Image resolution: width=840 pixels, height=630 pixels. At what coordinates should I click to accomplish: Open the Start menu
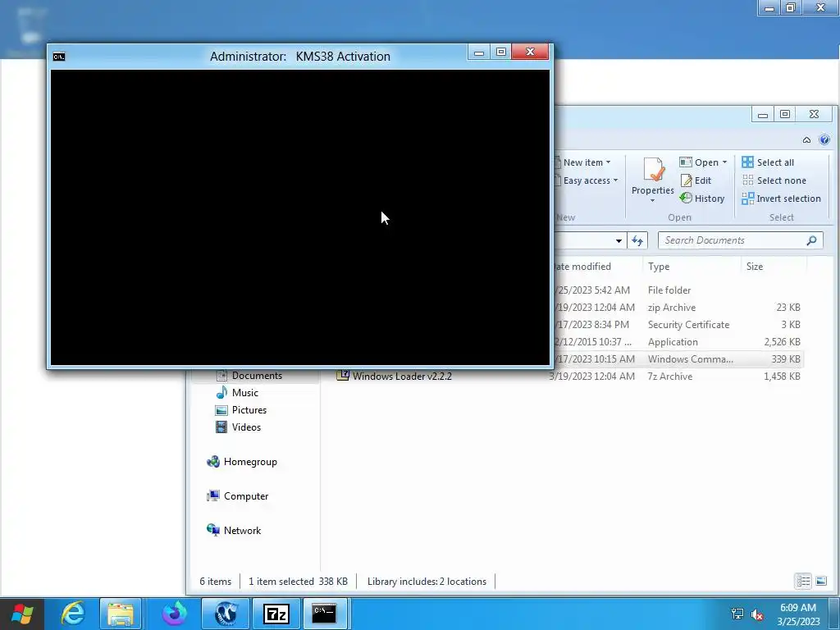(x=22, y=614)
